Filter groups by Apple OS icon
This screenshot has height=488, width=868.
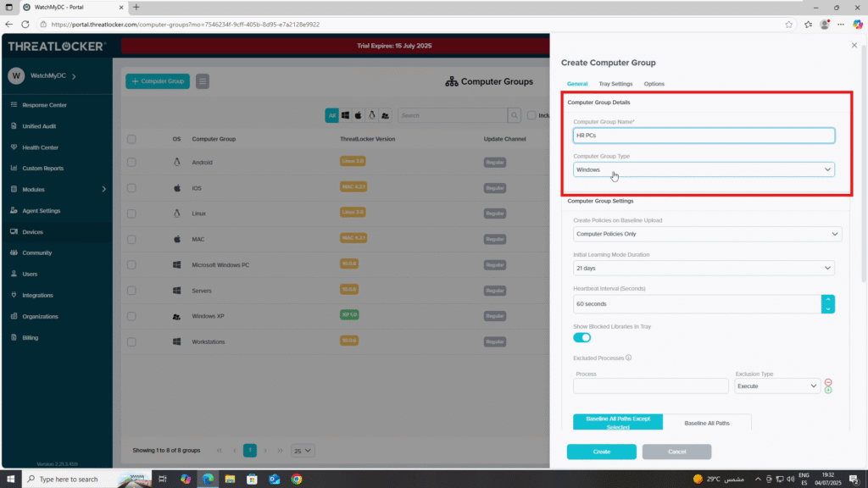pos(359,115)
